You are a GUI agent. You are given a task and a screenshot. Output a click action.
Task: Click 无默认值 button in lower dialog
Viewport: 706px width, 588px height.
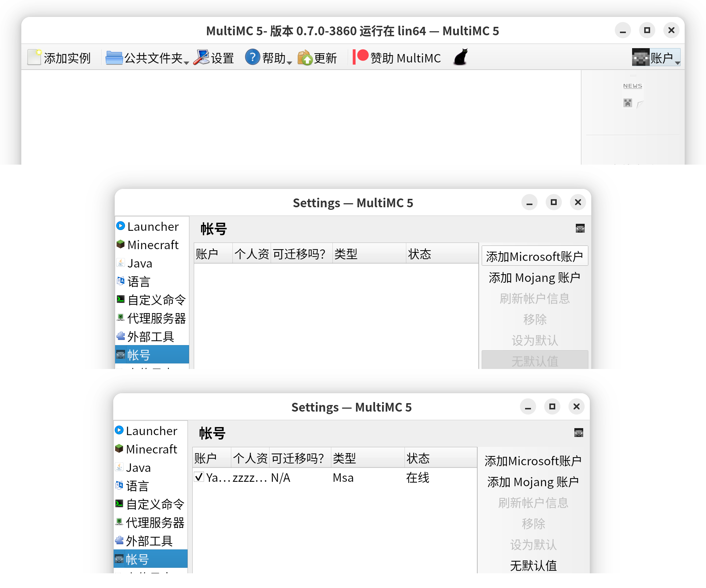(533, 565)
